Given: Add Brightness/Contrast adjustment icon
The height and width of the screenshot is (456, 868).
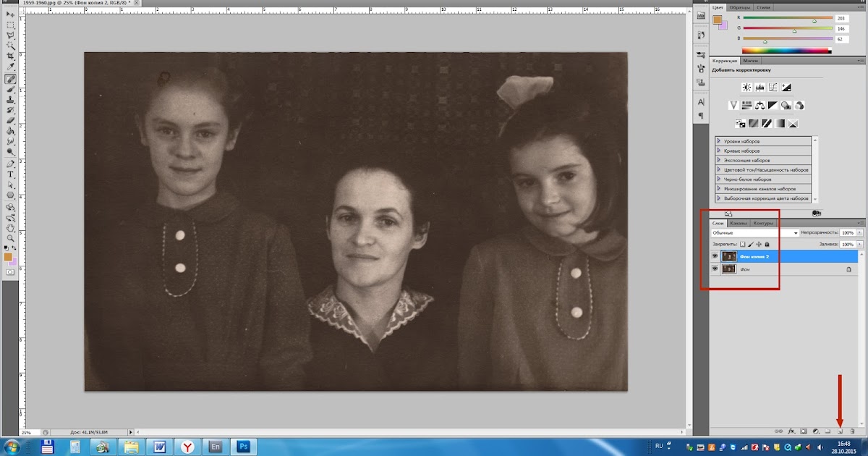Looking at the screenshot, I should 746,88.
